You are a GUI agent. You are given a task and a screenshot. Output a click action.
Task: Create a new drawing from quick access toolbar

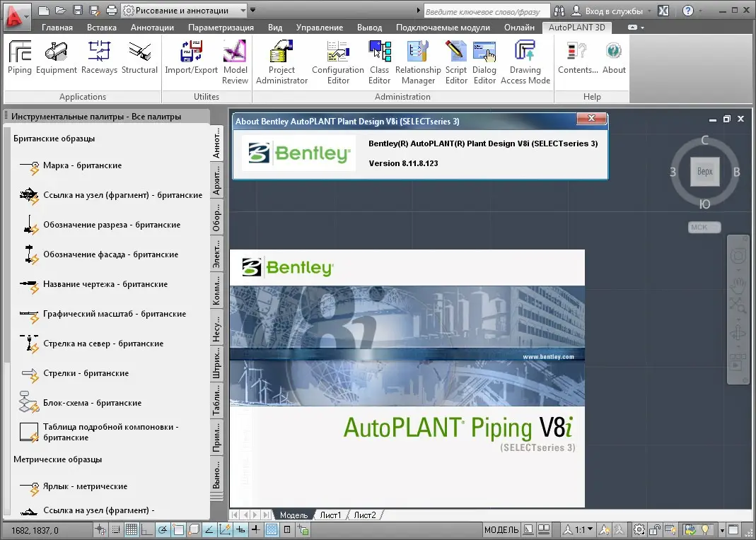[x=43, y=10]
